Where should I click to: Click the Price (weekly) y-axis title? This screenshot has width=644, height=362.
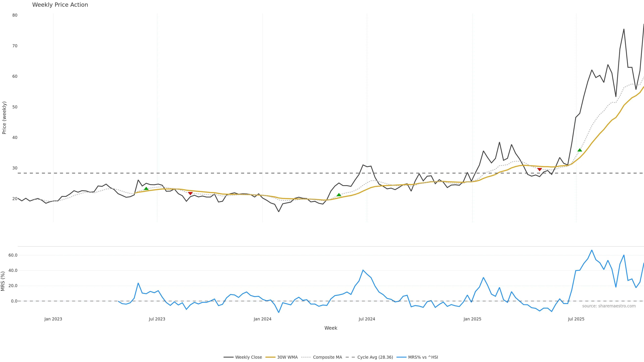[x=4, y=118]
